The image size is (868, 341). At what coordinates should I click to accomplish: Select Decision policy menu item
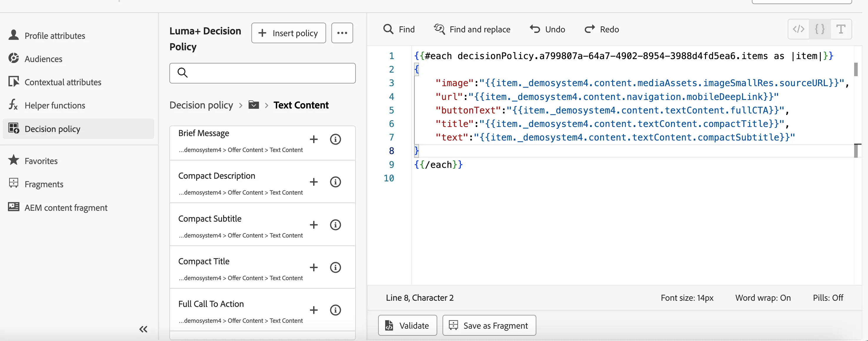(x=78, y=129)
